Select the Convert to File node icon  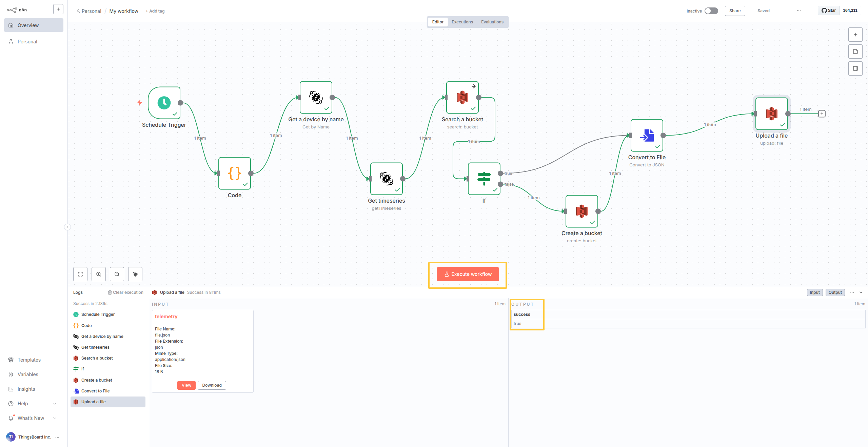[647, 135]
